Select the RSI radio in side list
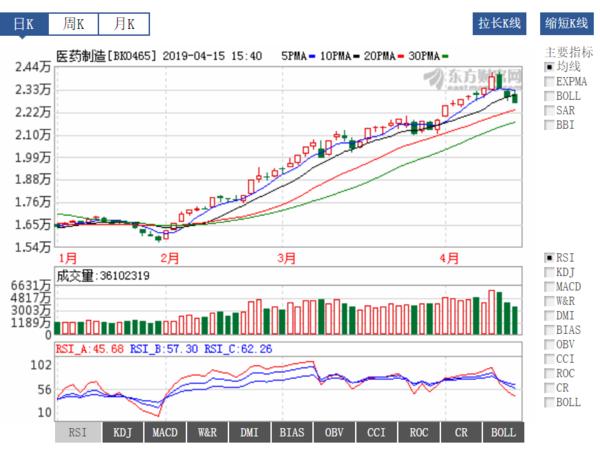The width and height of the screenshot is (600, 455). tap(549, 258)
